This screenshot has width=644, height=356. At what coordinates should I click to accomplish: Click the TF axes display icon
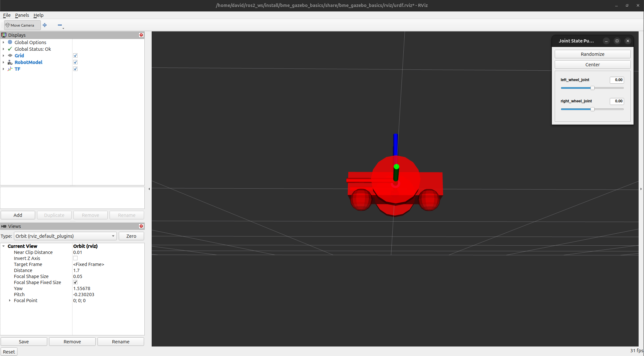(x=10, y=69)
